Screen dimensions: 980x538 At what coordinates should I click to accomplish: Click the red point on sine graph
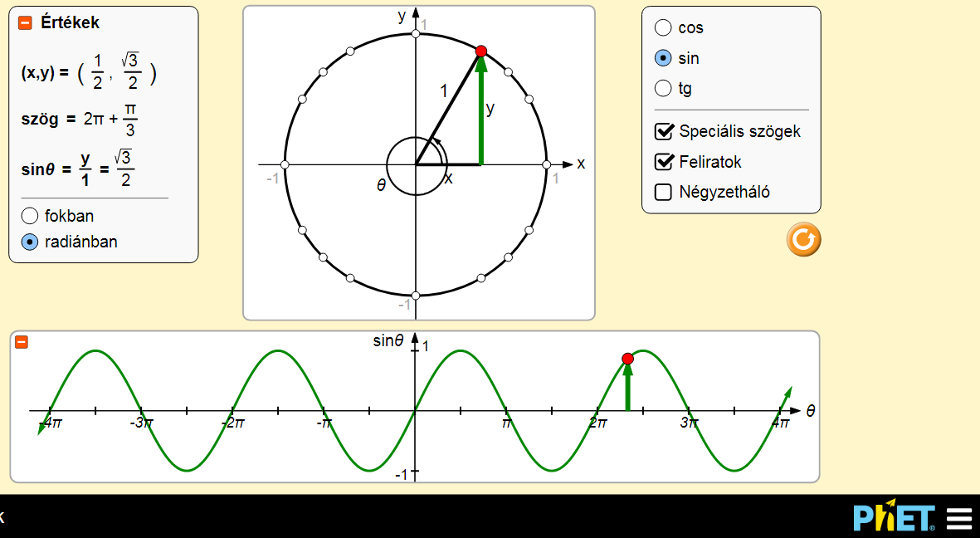627,359
